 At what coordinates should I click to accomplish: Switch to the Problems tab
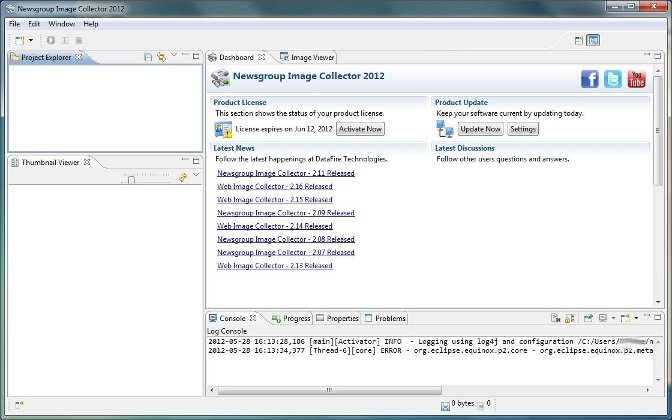pos(385,318)
